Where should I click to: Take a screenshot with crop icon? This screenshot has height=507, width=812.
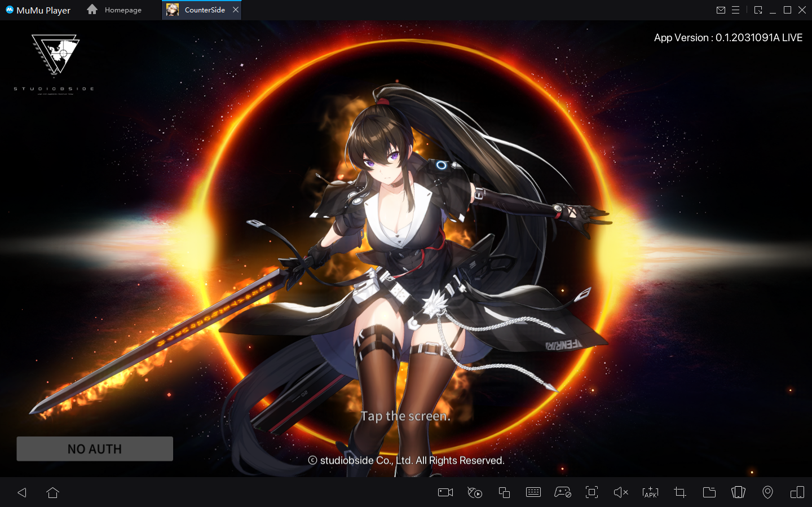(x=679, y=492)
